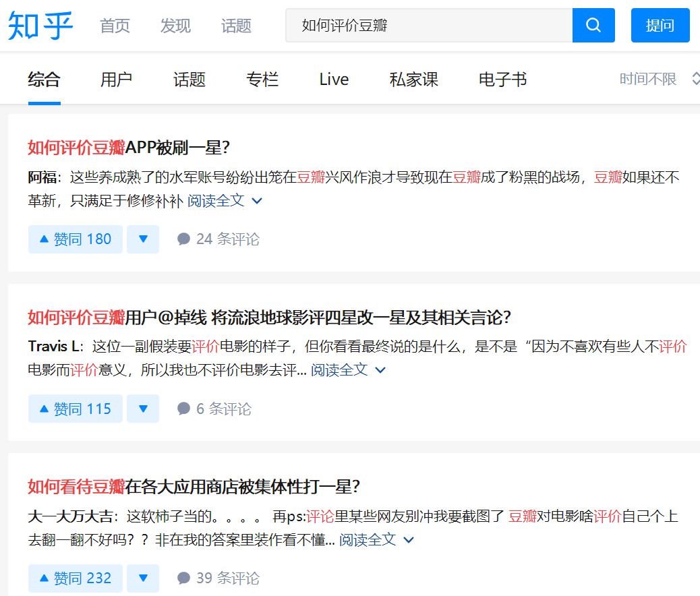Click the downvote arrow under the first answer
This screenshot has height=596, width=700.
coord(143,239)
